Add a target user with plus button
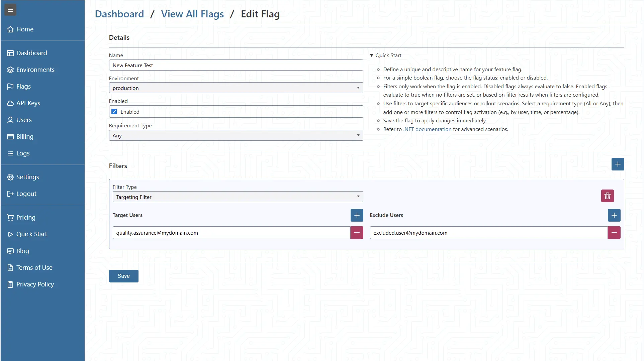This screenshot has width=644, height=361. click(357, 215)
